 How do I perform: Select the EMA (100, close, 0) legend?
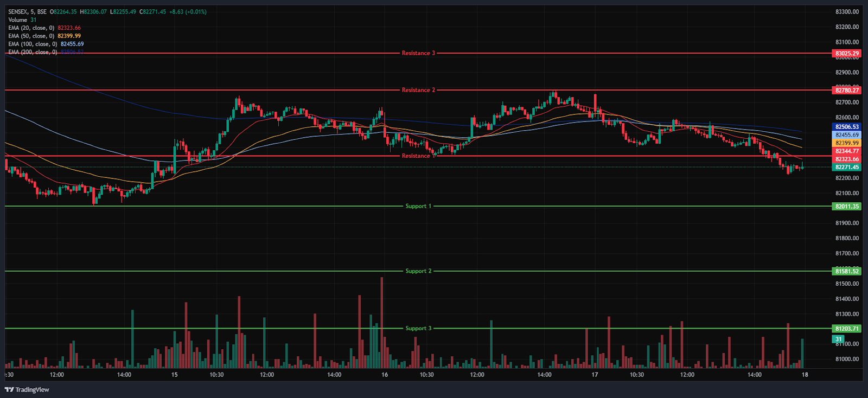pyautogui.click(x=33, y=44)
